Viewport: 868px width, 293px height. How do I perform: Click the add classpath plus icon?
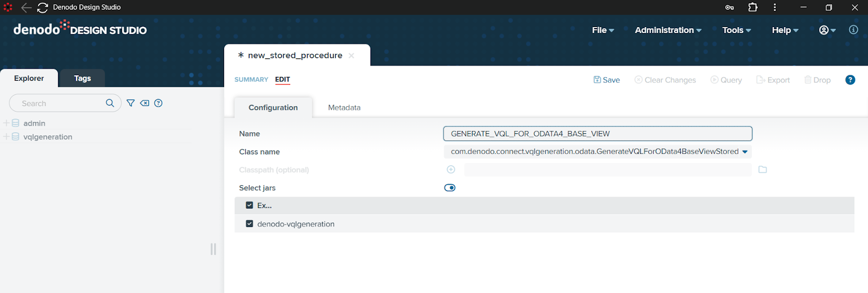coord(451,170)
